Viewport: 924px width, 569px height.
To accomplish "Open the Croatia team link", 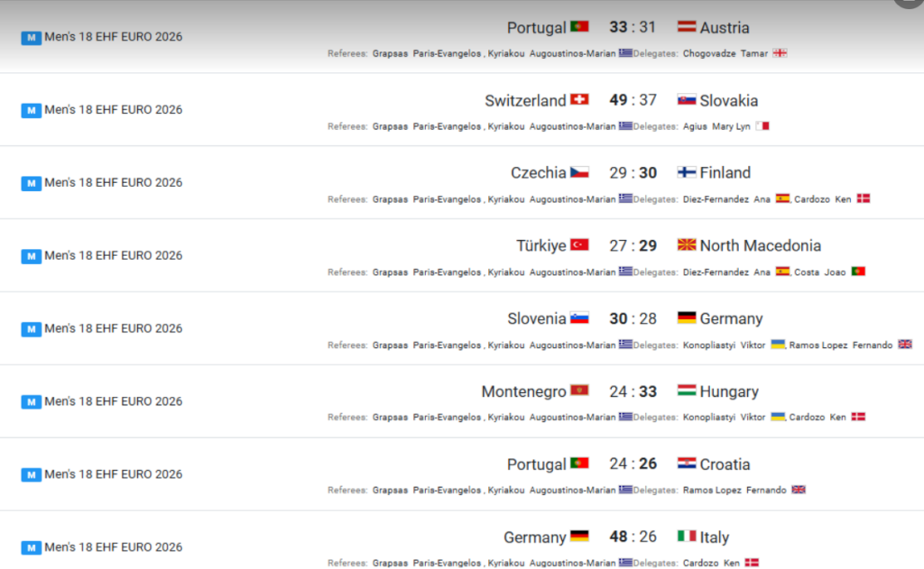I will [x=725, y=464].
